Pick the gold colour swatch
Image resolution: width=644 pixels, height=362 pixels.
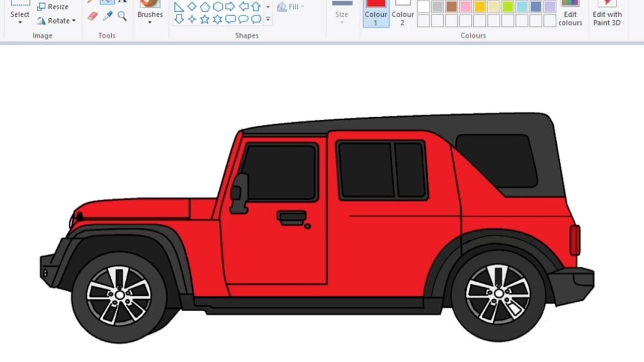pos(480,7)
